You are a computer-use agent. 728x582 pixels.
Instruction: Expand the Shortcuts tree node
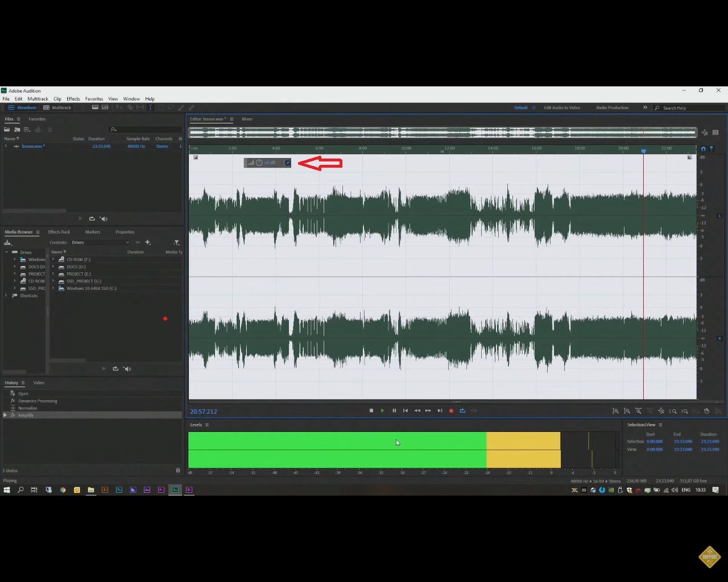click(7, 296)
